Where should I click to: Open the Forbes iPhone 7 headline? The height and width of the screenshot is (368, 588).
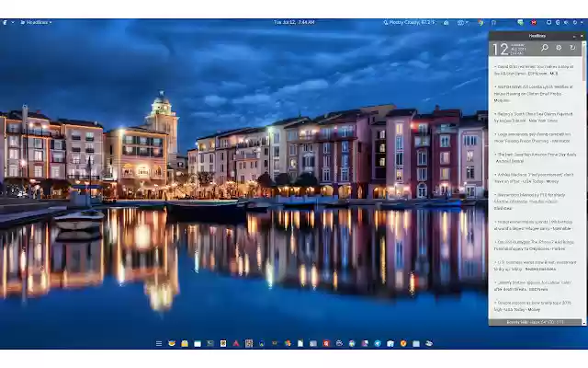click(534, 246)
